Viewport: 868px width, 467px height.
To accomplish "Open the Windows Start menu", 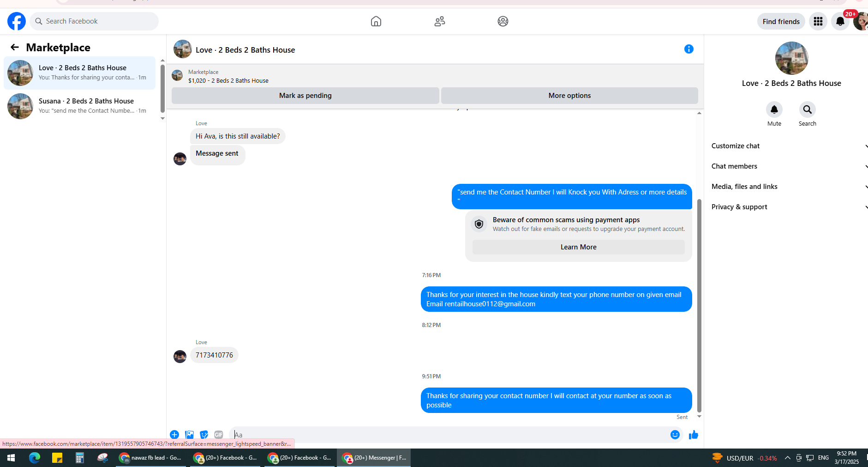I will [11, 458].
